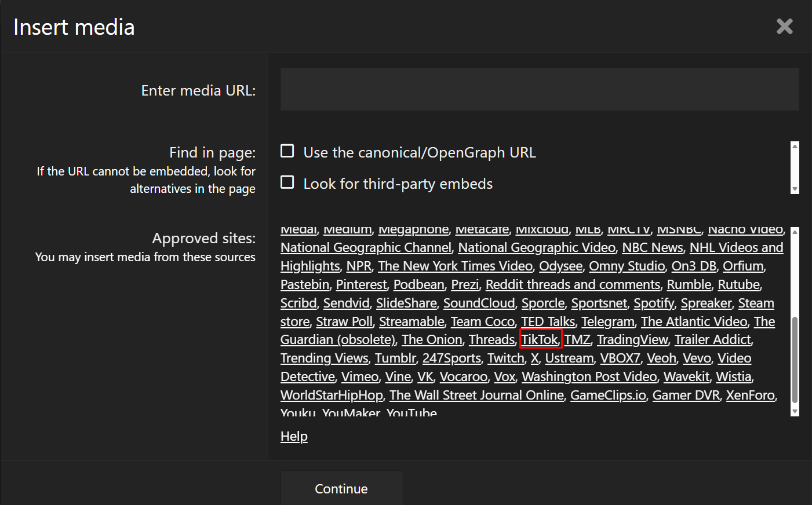The width and height of the screenshot is (812, 505).
Task: Click the Sendvid link
Action: tap(346, 303)
